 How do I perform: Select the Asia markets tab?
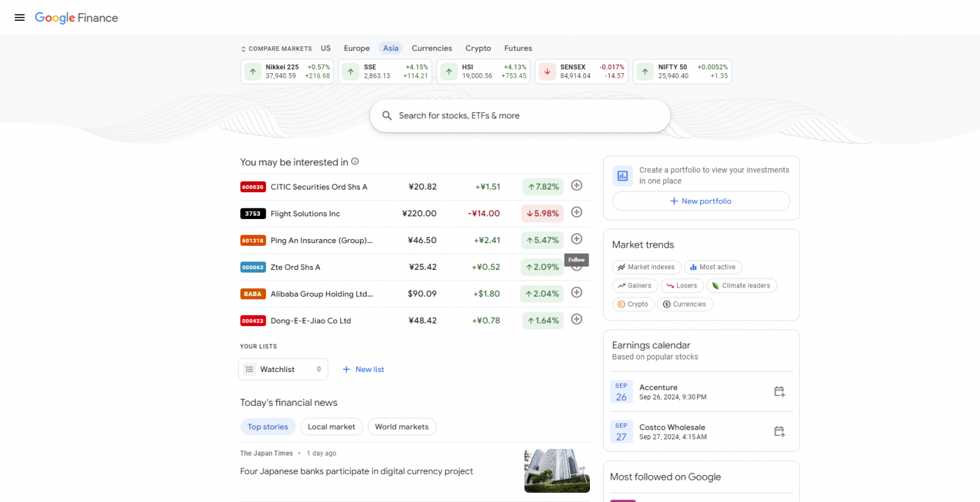point(391,48)
